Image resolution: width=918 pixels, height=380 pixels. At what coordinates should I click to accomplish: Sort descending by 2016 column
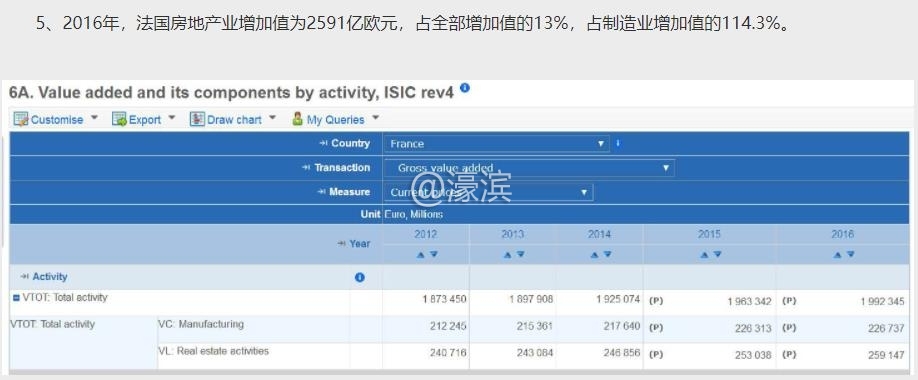point(851,255)
